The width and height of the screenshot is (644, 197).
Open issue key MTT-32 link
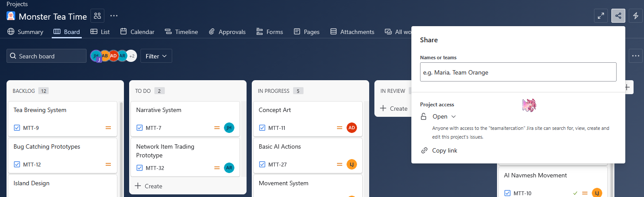coord(155,168)
